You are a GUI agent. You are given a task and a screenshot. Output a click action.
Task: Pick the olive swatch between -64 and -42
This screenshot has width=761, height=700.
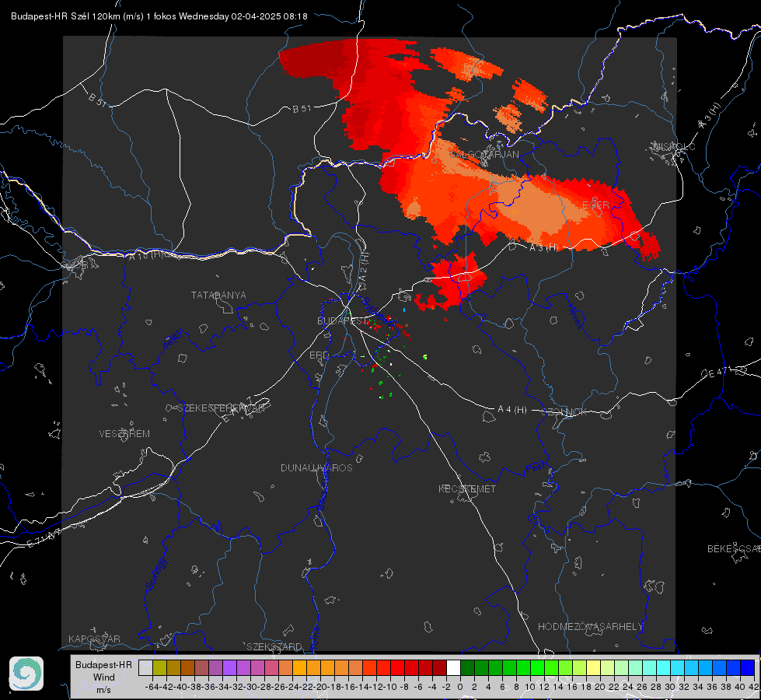pyautogui.click(x=159, y=668)
